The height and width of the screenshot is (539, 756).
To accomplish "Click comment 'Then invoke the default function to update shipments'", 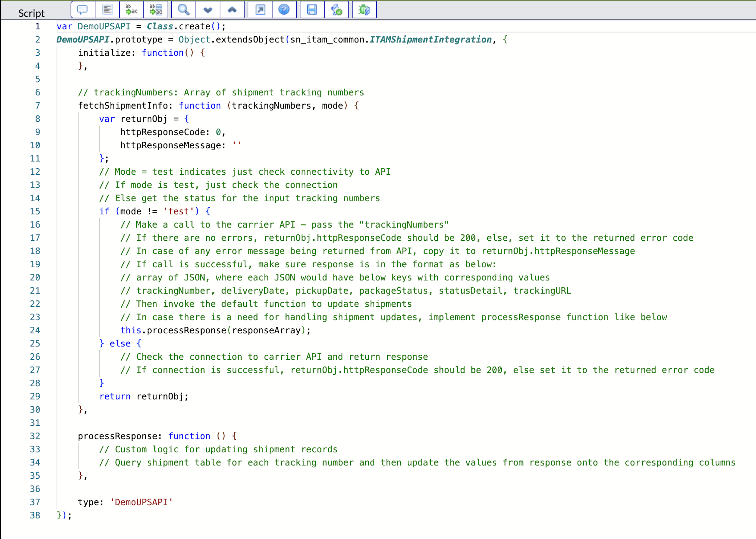I will pos(266,304).
